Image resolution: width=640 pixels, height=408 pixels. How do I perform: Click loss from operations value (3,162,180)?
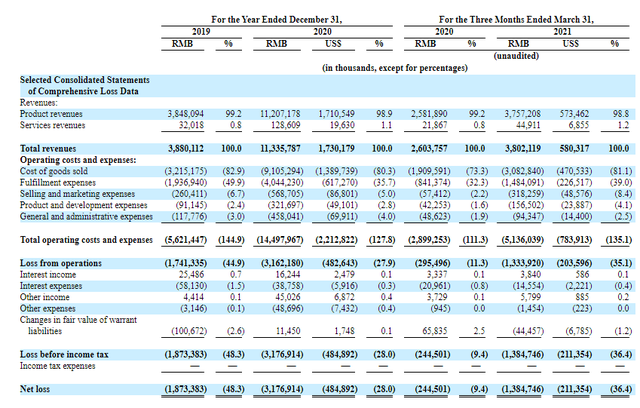282,263
